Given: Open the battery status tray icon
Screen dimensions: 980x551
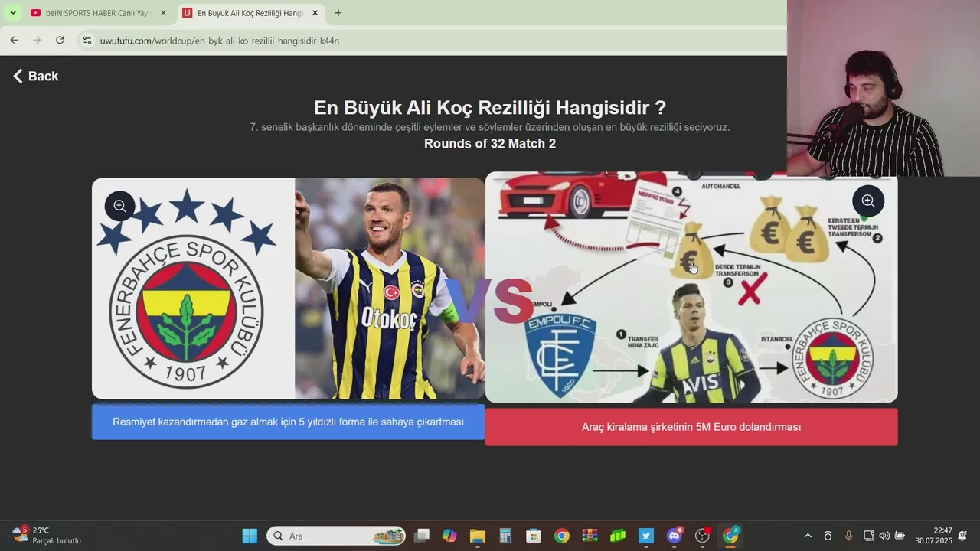Looking at the screenshot, I should point(900,536).
